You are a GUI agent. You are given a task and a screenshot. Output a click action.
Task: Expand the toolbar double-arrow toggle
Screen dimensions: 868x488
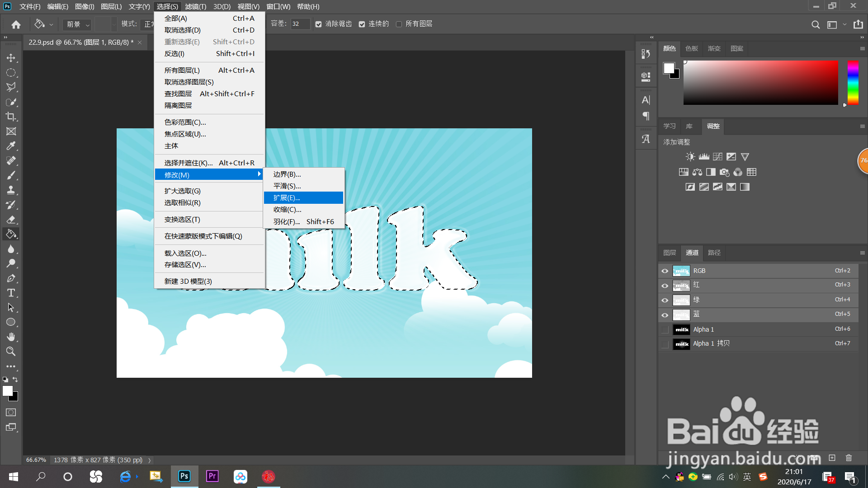click(5, 38)
